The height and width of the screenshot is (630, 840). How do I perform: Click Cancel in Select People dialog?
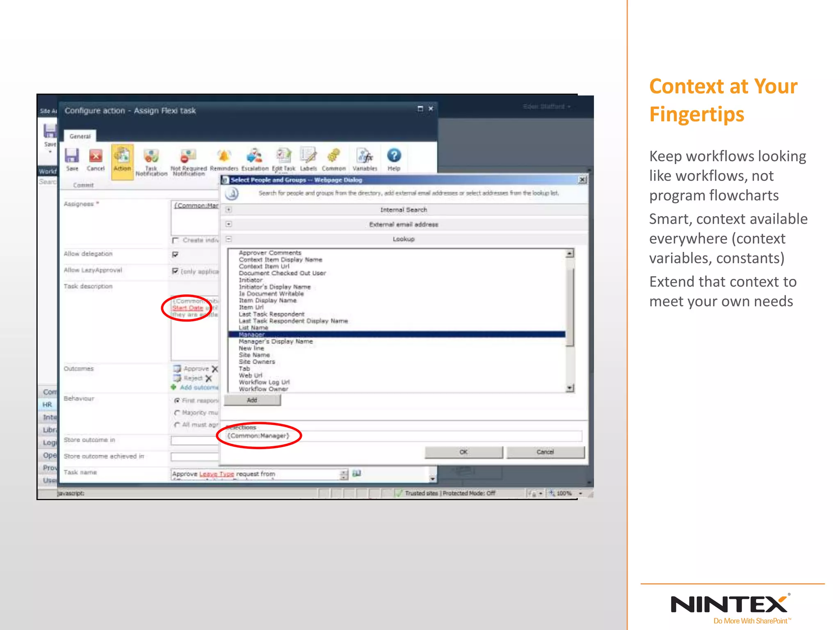pyautogui.click(x=545, y=452)
